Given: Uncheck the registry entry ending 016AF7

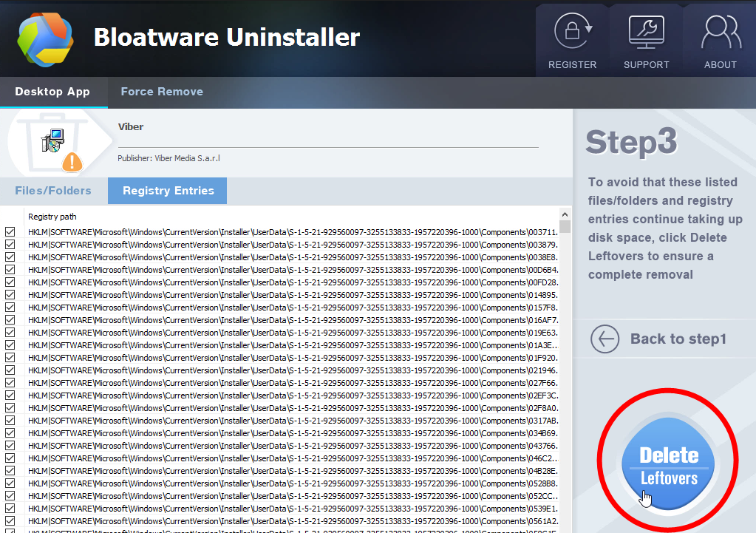Looking at the screenshot, I should pyautogui.click(x=10, y=320).
